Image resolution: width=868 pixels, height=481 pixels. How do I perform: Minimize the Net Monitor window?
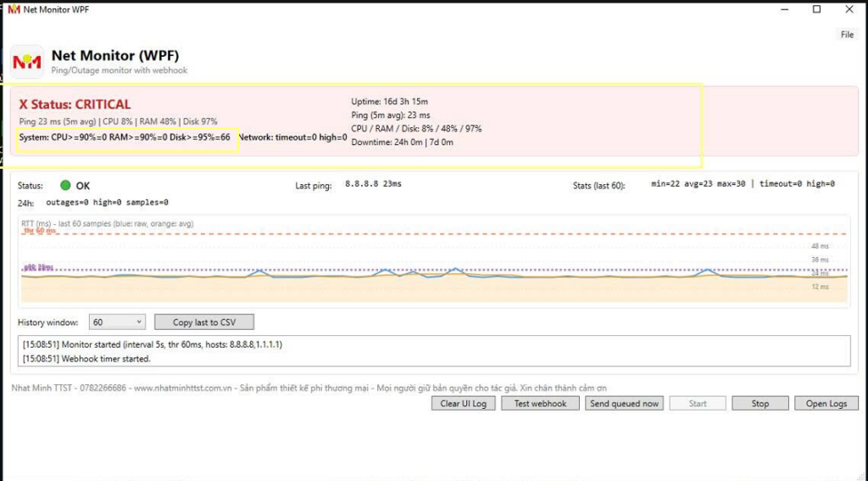[784, 9]
